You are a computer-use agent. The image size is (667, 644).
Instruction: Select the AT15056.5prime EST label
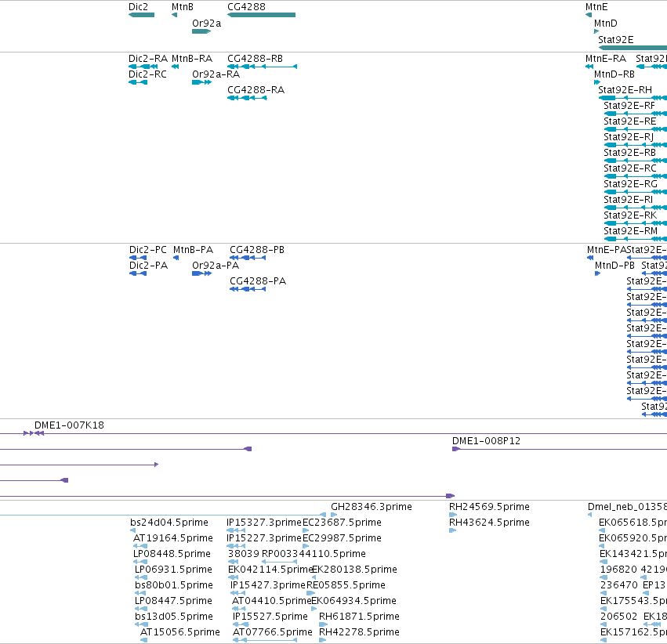point(180,632)
